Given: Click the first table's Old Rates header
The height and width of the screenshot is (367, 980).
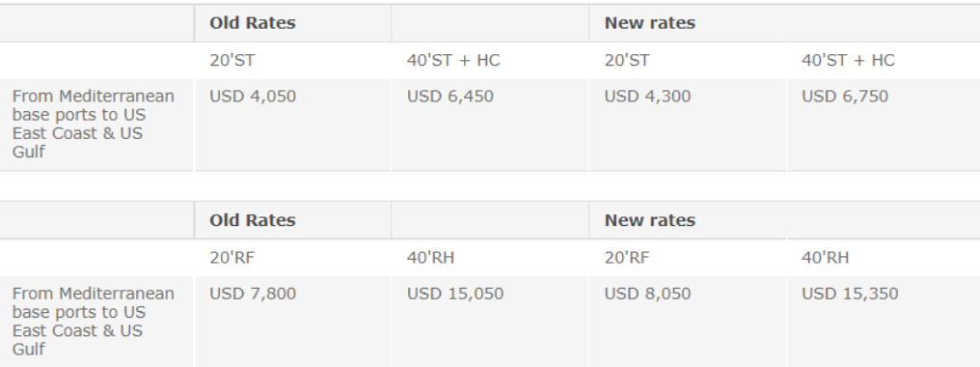Looking at the screenshot, I should (x=253, y=23).
